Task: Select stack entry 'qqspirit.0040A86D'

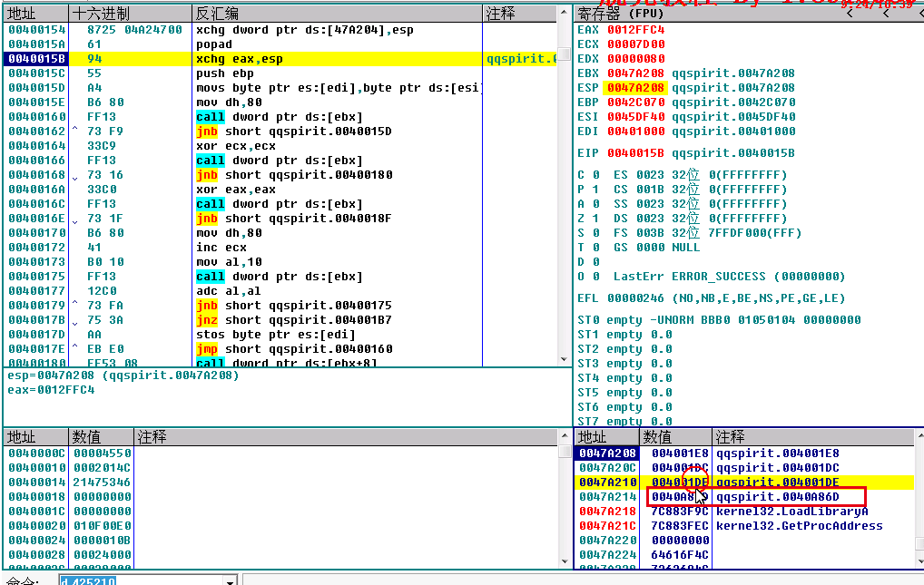Action: click(777, 497)
